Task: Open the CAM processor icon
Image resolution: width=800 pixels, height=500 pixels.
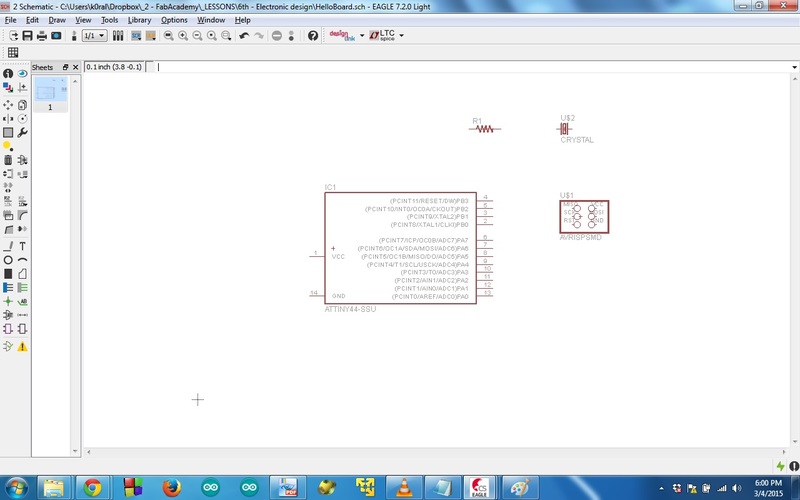Action: point(56,36)
